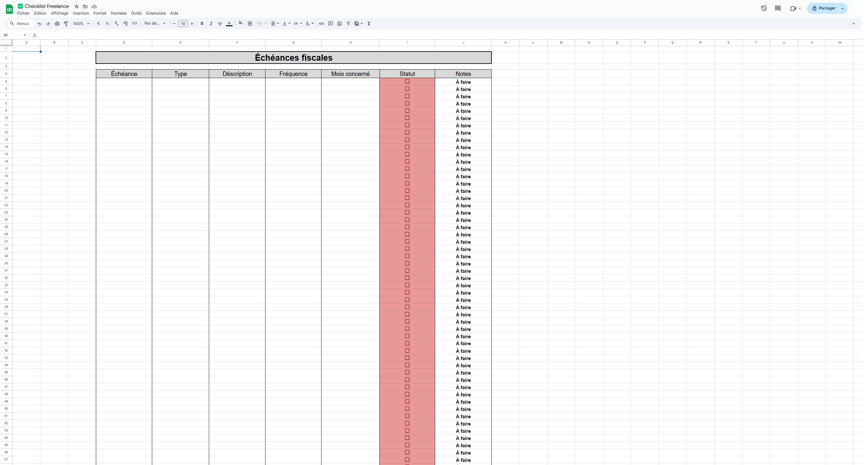The height and width of the screenshot is (465, 868).
Task: Tick the Statut checkbox in row 45
Action: click(x=407, y=372)
